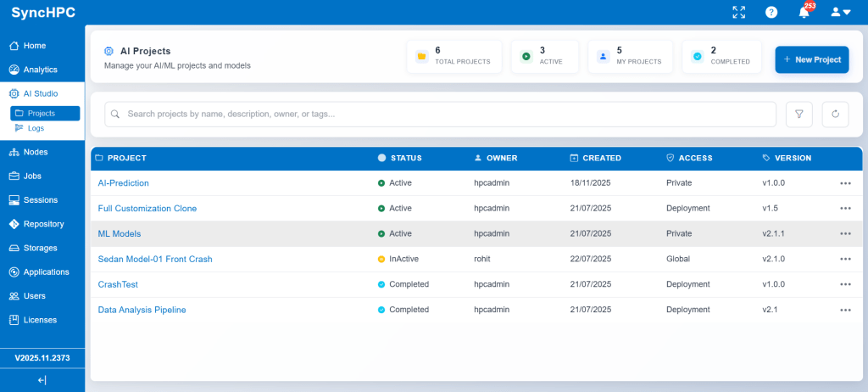Open more options for AI-Prediction
The width and height of the screenshot is (868, 392).
point(844,183)
